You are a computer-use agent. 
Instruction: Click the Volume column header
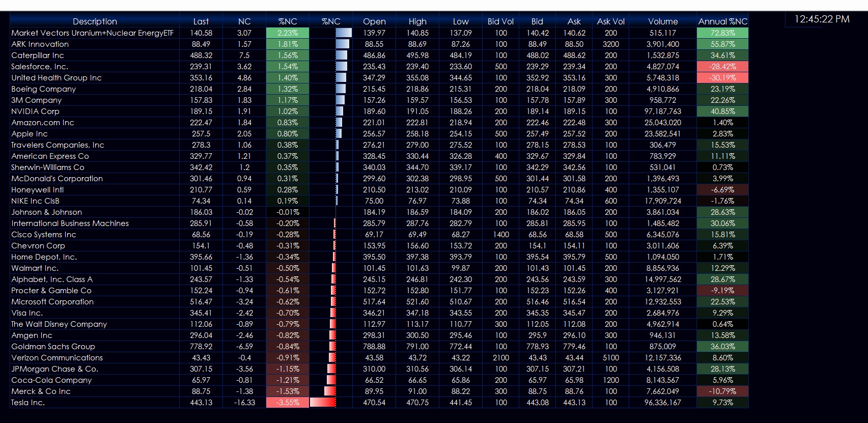[663, 21]
